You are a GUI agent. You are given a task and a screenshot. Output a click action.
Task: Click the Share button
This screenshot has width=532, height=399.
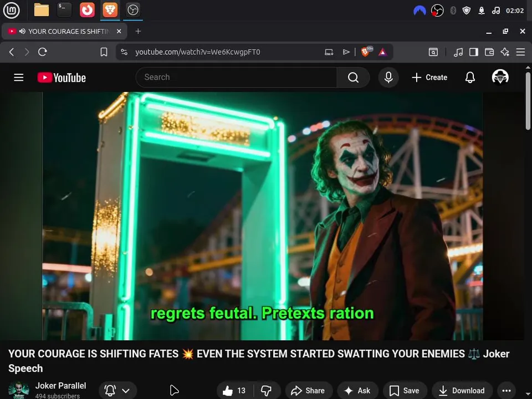click(x=309, y=391)
